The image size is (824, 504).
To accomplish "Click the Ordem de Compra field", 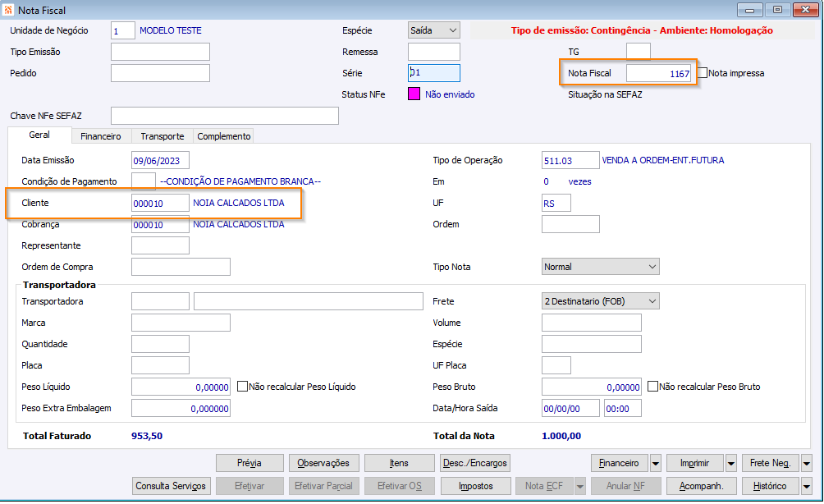I will [x=181, y=267].
